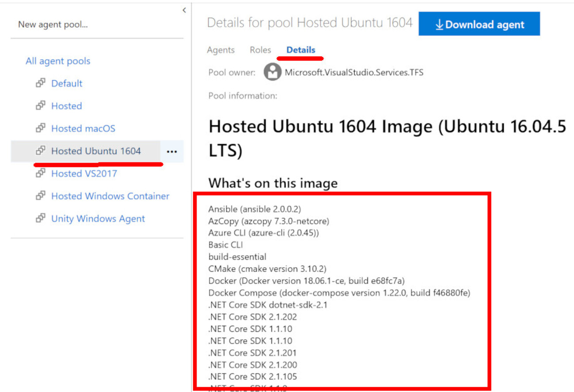This screenshot has width=574, height=392.
Task: Select the Details tab
Action: [x=301, y=50]
